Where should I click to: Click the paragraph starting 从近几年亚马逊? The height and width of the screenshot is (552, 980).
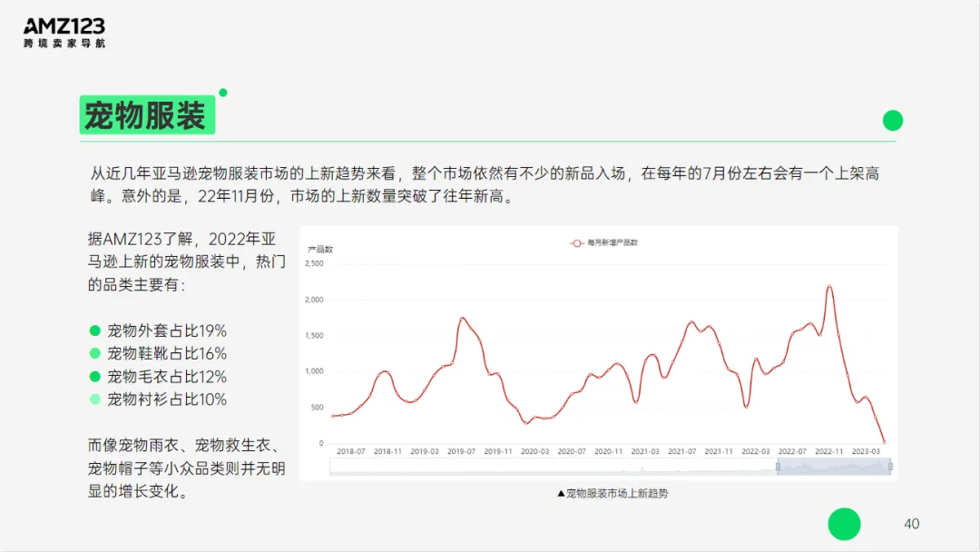(x=485, y=184)
